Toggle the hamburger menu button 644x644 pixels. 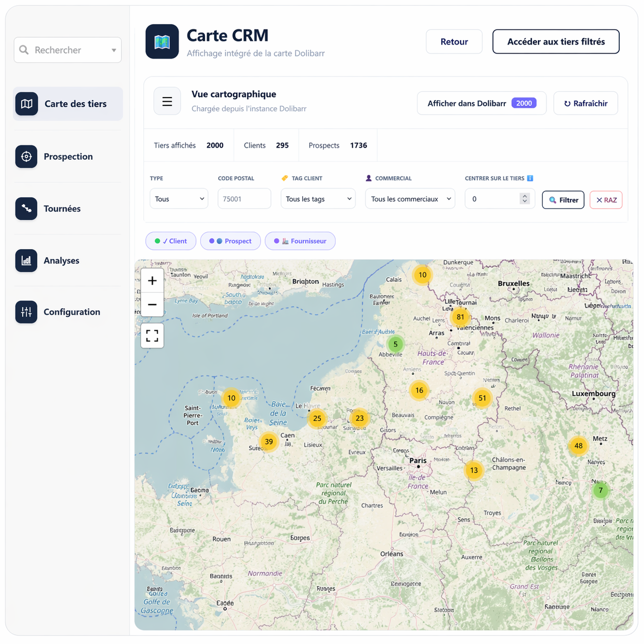[167, 101]
